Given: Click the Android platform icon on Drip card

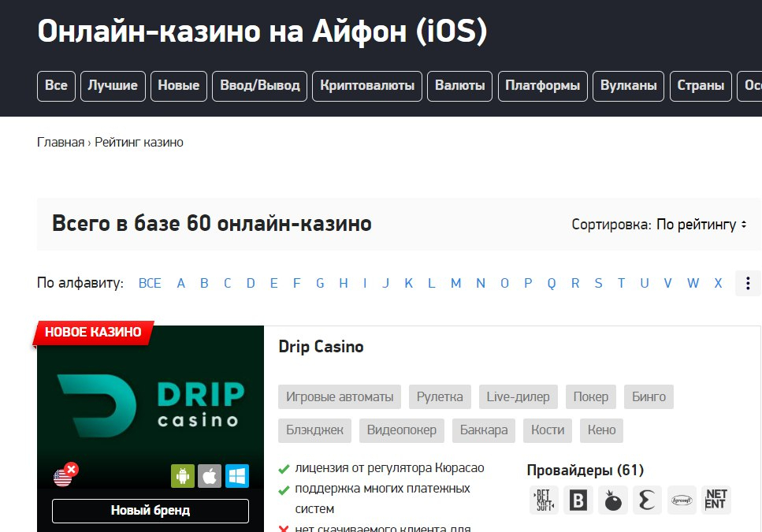Looking at the screenshot, I should [183, 475].
